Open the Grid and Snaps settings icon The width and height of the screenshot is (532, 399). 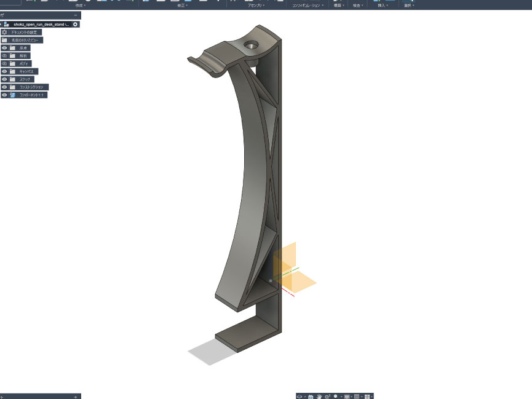coord(357,397)
